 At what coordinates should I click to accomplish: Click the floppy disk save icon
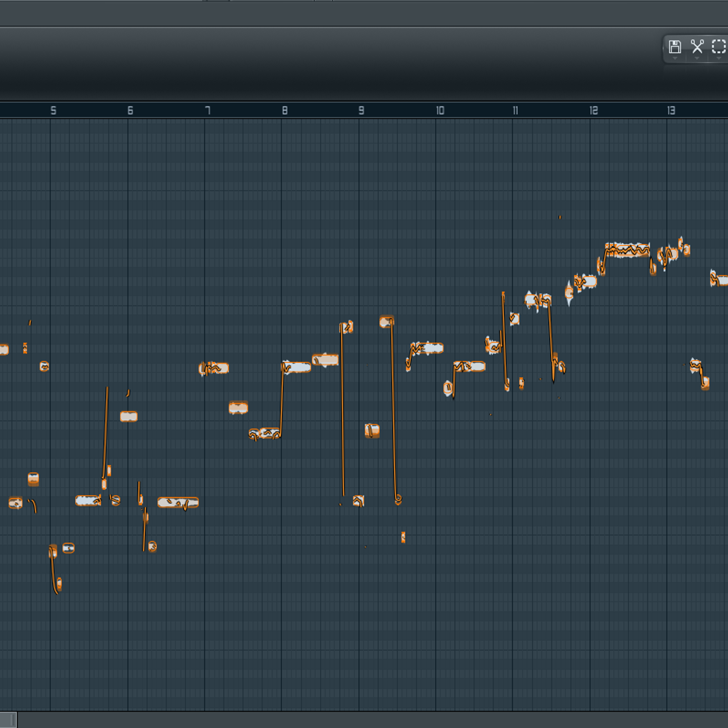click(675, 46)
